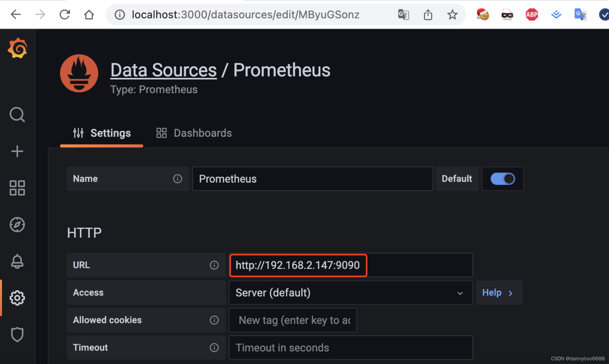Screen dimensions: 609x364
Task: Expand the Access Server (default) dropdown
Action: [x=350, y=293]
